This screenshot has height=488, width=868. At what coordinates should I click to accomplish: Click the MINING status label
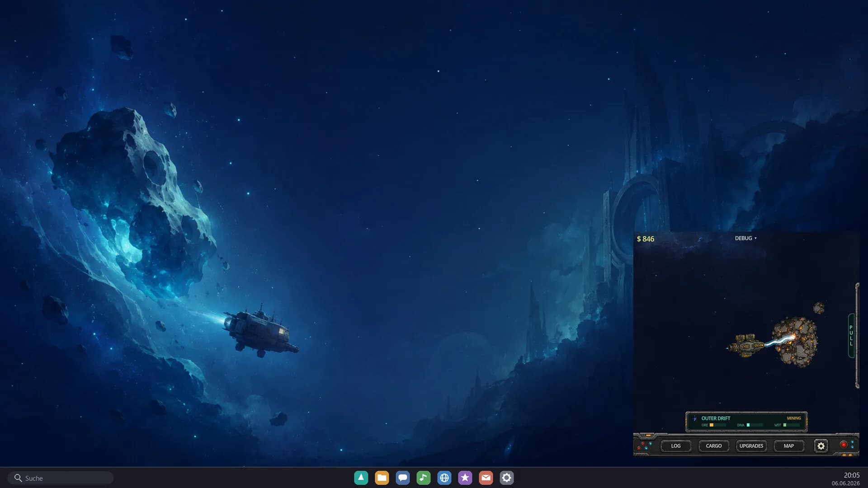click(x=794, y=418)
